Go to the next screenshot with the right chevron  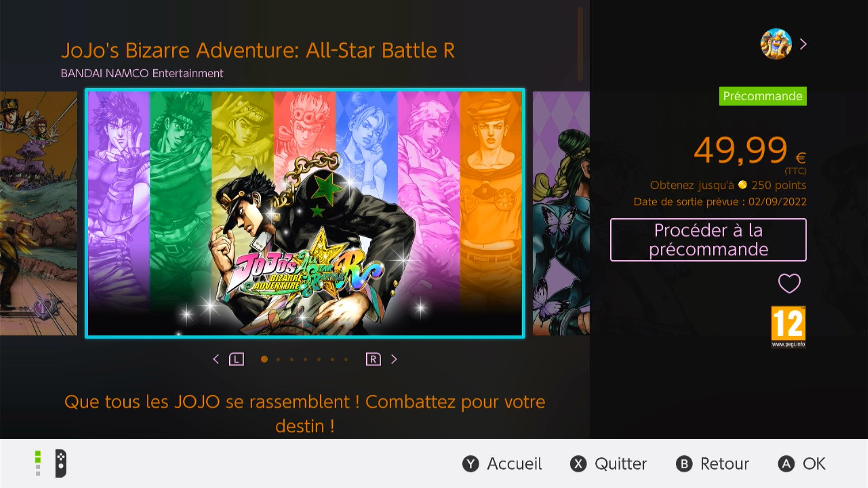pyautogui.click(x=394, y=359)
